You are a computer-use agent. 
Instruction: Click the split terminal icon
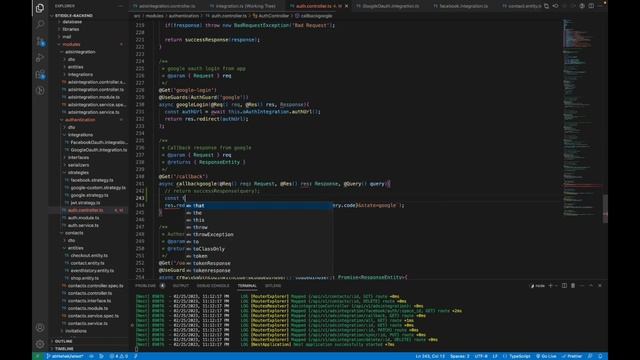(564, 286)
